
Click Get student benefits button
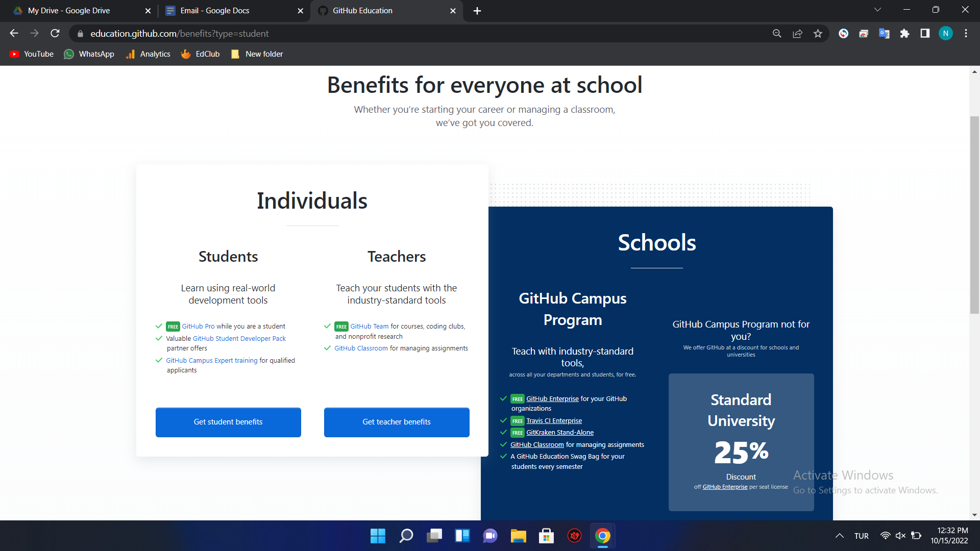click(228, 422)
